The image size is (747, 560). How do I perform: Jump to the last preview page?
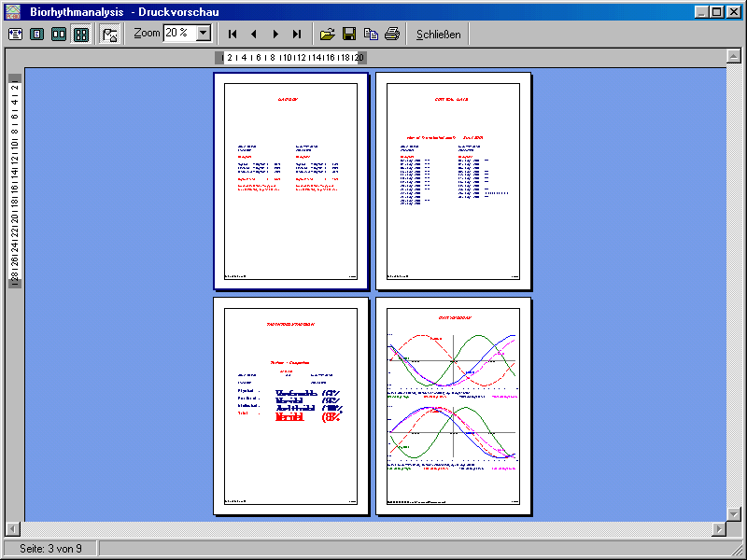tap(299, 34)
